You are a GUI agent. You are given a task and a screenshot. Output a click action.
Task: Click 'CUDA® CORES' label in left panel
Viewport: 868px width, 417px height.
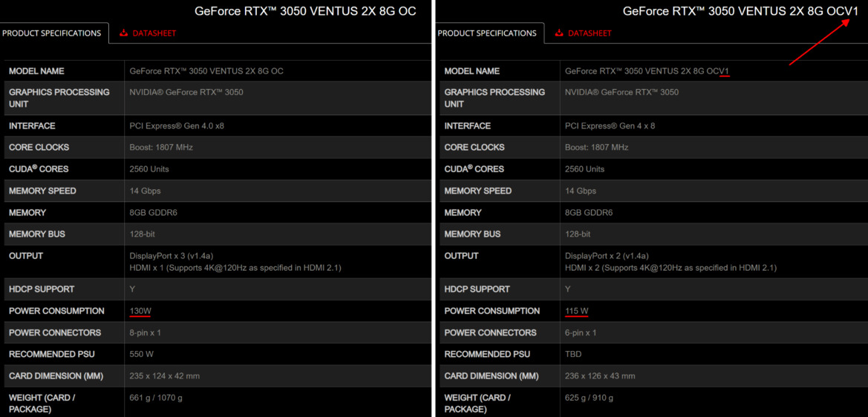click(39, 169)
